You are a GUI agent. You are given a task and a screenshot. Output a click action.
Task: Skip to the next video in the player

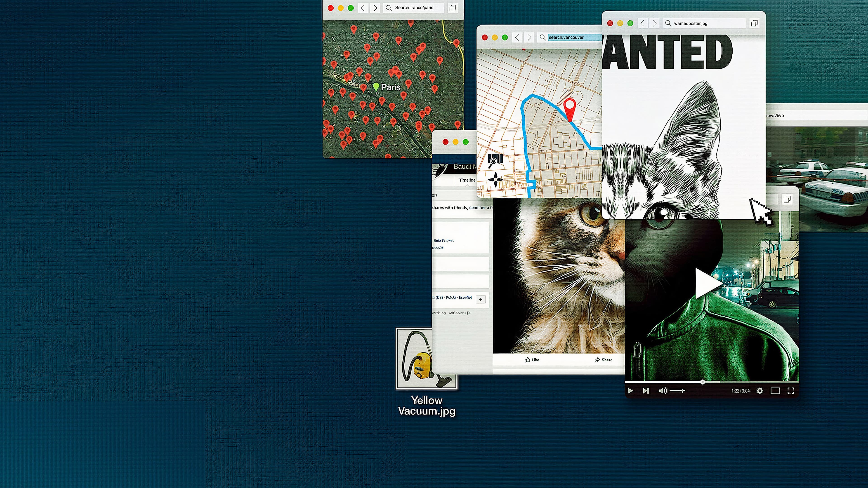[646, 391]
